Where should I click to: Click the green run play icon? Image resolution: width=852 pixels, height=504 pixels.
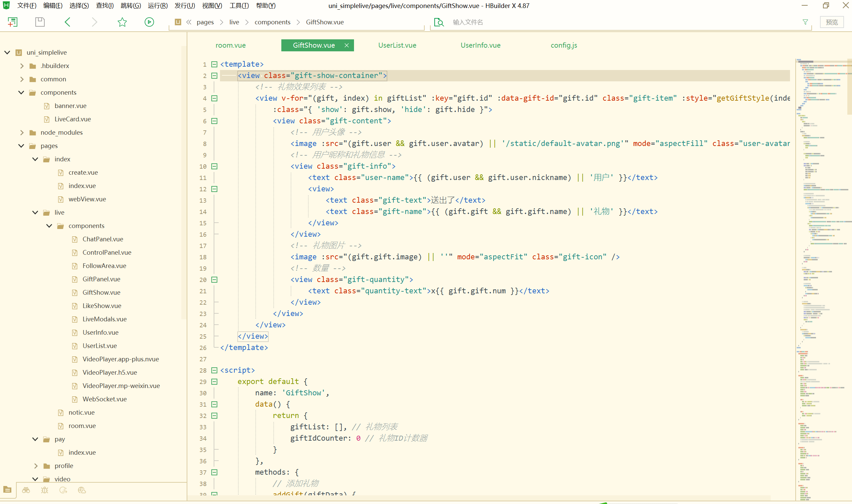[x=149, y=22]
